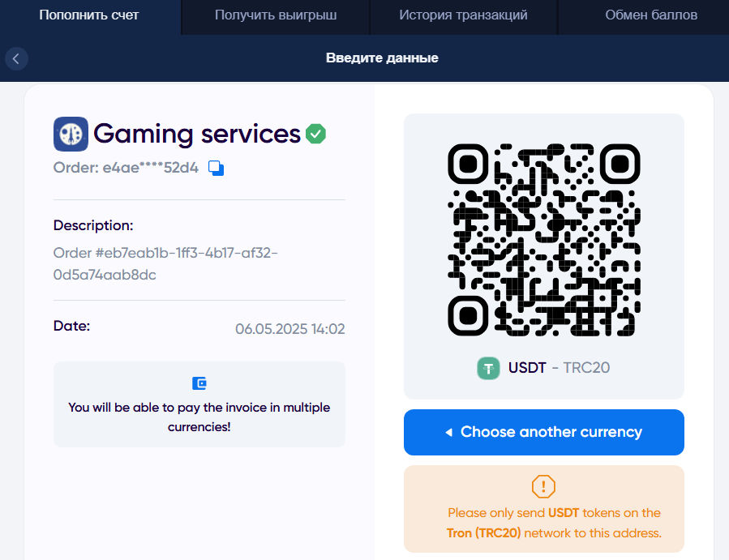Click the payment QR code
The width and height of the screenshot is (729, 560).
(x=543, y=240)
